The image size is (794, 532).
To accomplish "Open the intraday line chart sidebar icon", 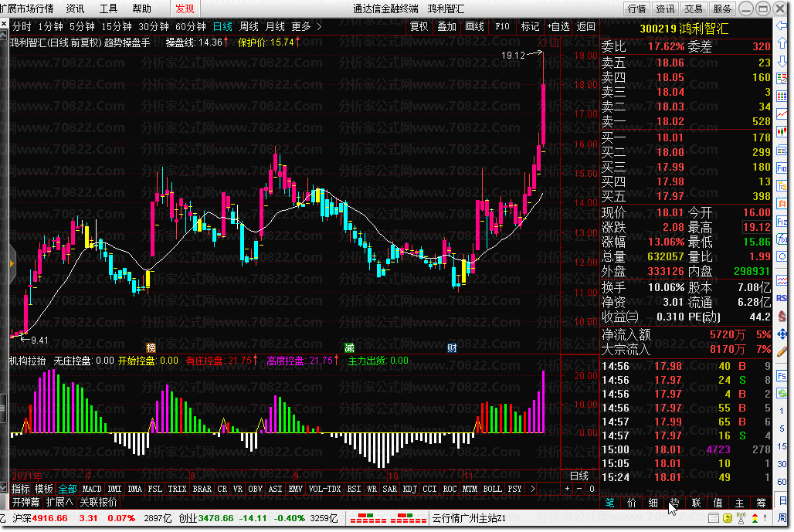I will pyautogui.click(x=782, y=114).
